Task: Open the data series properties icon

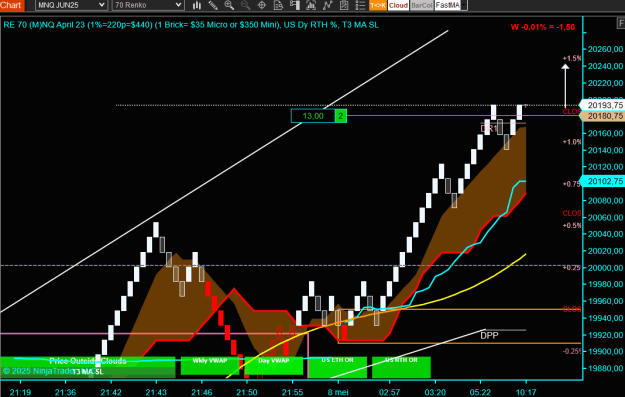Action: pyautogui.click(x=344, y=5)
